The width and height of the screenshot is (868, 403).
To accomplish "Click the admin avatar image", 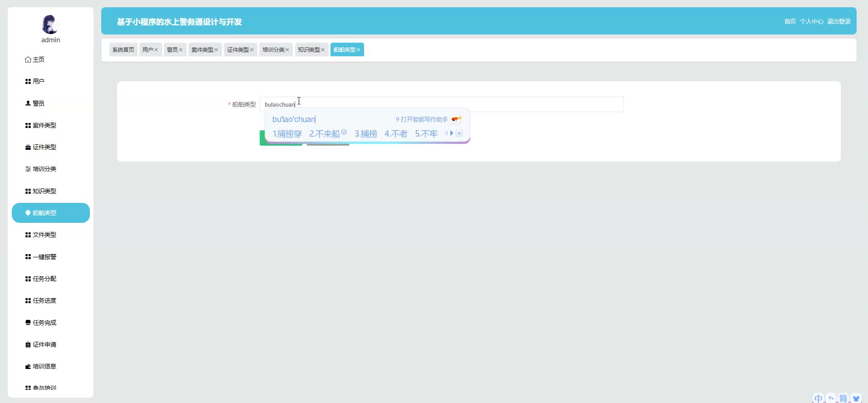I will click(50, 25).
